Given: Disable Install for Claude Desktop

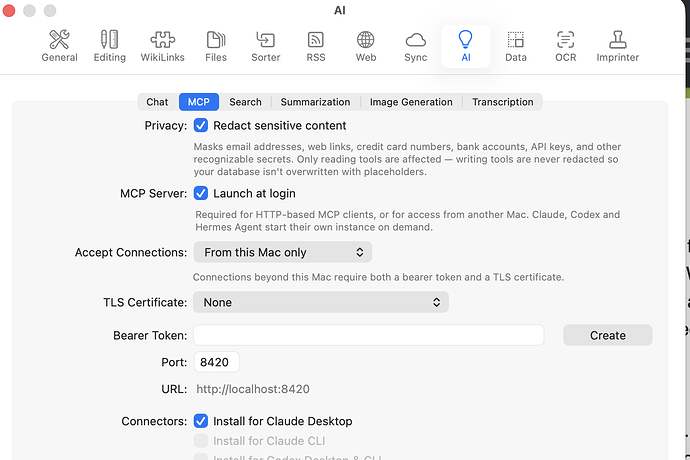Looking at the screenshot, I should click(201, 421).
